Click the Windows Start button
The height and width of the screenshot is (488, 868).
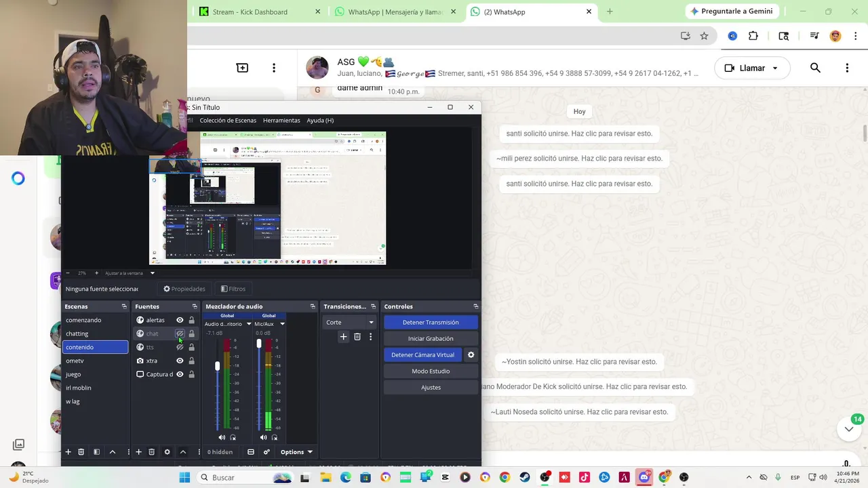coord(184,477)
